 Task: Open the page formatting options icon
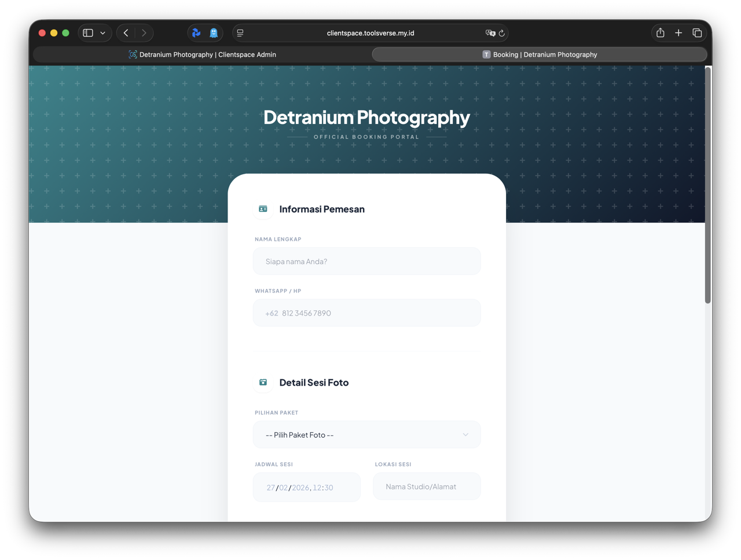coord(240,32)
